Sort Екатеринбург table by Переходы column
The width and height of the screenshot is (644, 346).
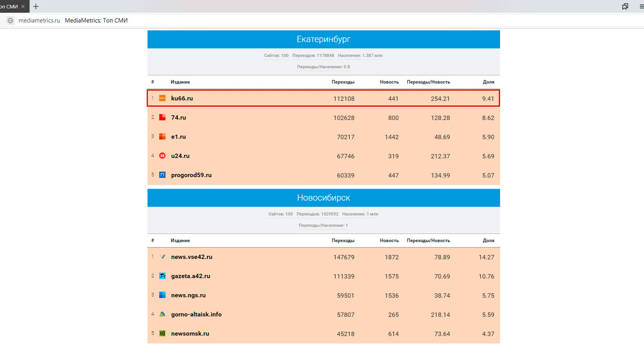point(343,82)
